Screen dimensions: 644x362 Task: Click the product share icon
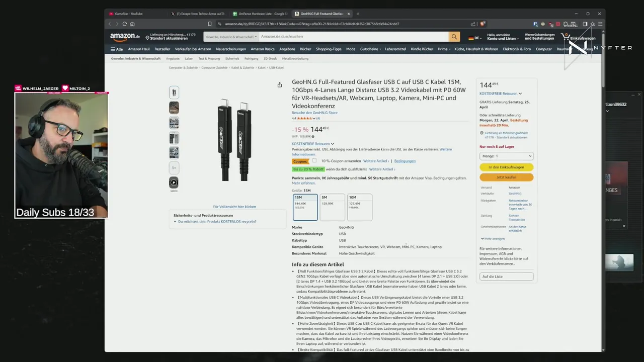click(280, 85)
